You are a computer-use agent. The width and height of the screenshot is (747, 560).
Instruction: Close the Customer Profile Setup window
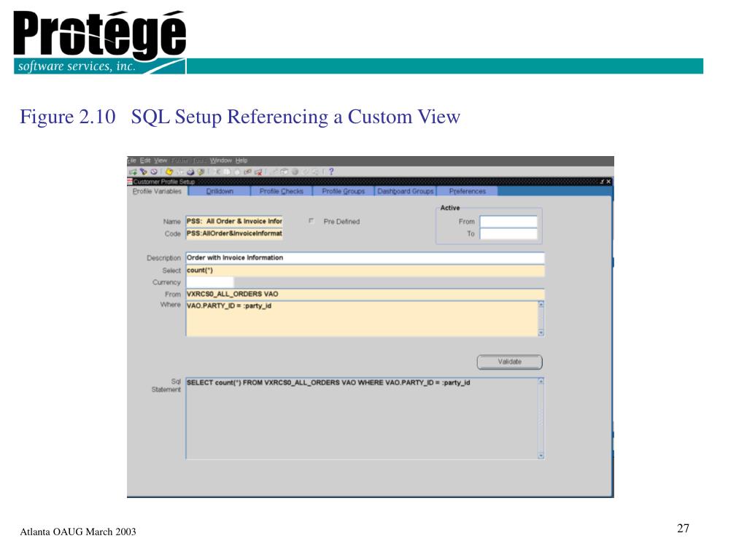608,182
